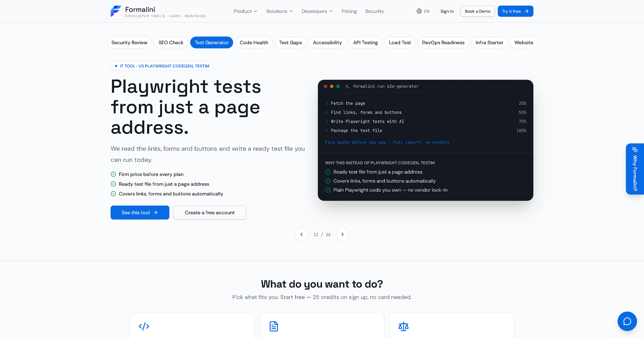
Task: Click the yellow terminal window dot
Action: [332, 86]
